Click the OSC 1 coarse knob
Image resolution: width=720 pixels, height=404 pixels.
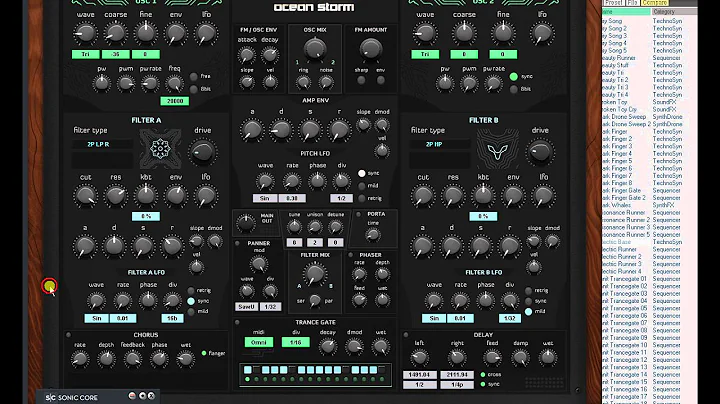pyautogui.click(x=115, y=34)
